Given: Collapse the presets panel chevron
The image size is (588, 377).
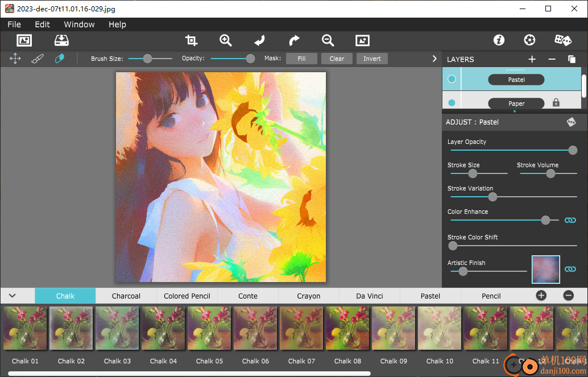Looking at the screenshot, I should (x=13, y=296).
